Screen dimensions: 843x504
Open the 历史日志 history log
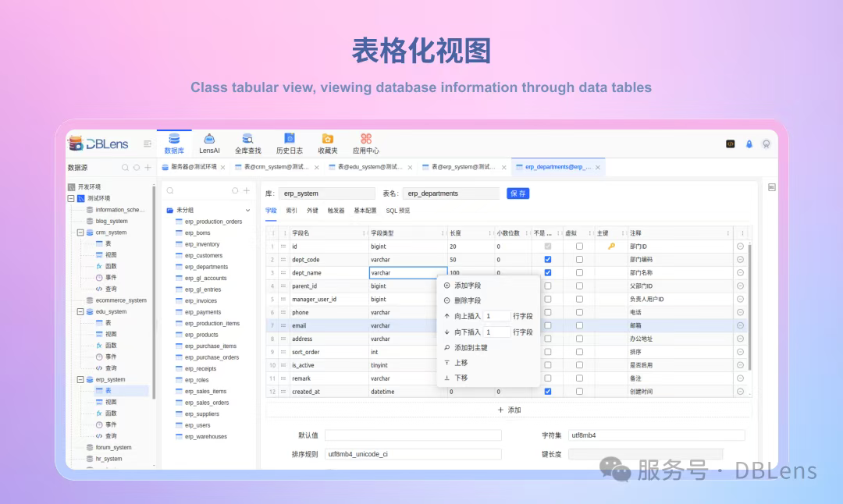tap(289, 142)
